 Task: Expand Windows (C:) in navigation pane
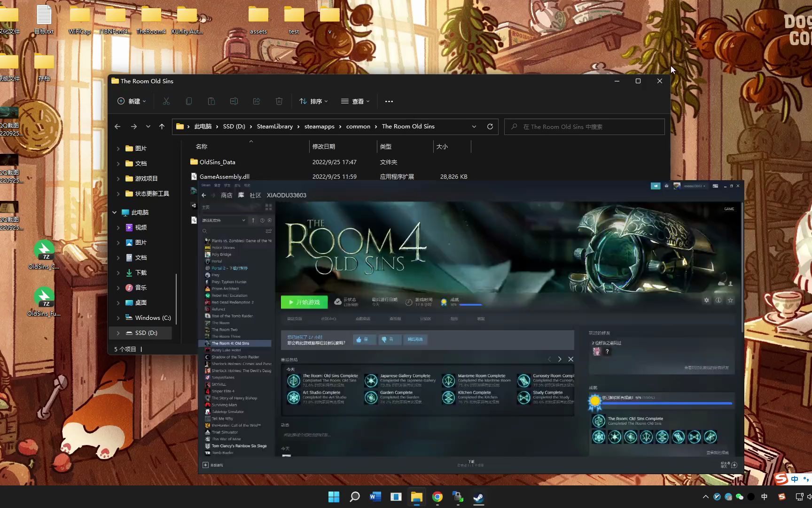tap(118, 318)
